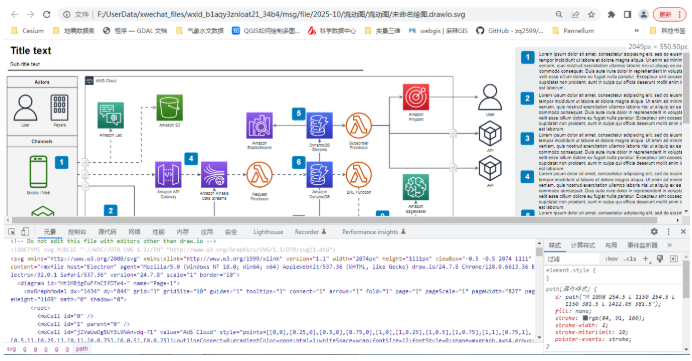Open the zoom magnifier in address bar
This screenshot has height=361, width=692.
coord(559,15)
